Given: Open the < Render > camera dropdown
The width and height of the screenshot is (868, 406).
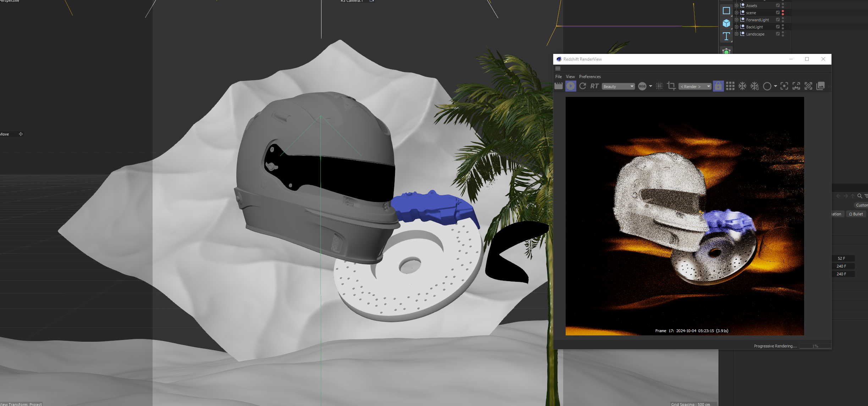Looking at the screenshot, I should click(x=695, y=86).
